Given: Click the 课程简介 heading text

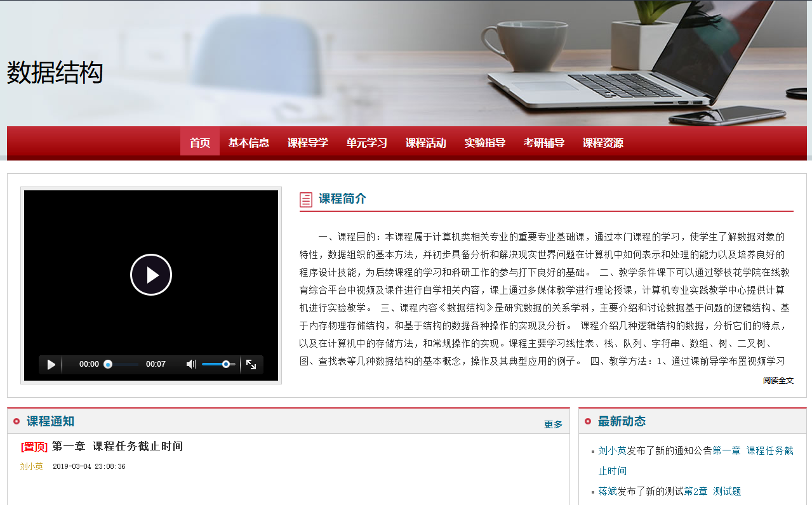Looking at the screenshot, I should click(342, 199).
